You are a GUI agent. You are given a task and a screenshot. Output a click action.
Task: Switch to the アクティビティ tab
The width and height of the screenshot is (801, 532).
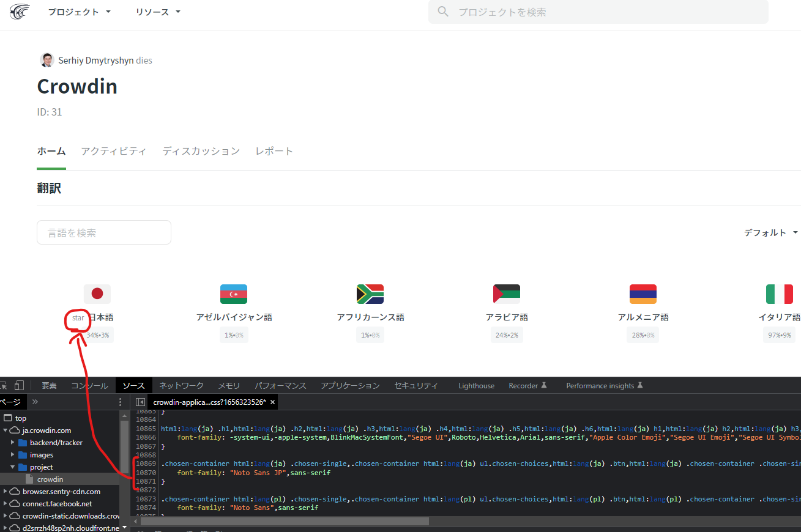114,151
